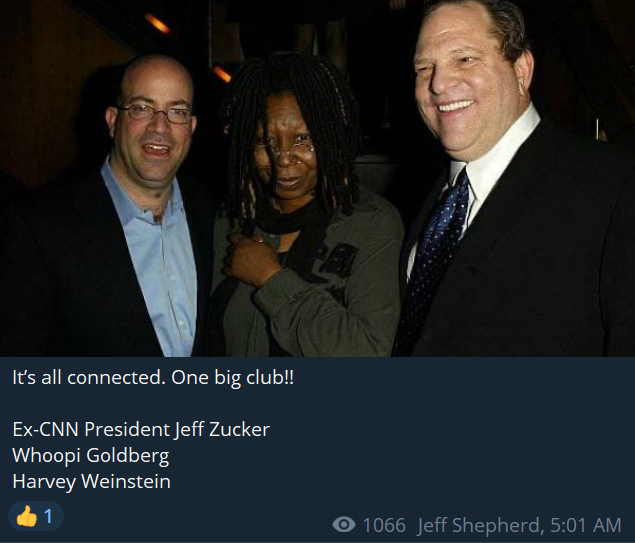Click the "Ex-CNN President Jeff Zucker" text line
Viewport: 635px width, 543px height.
(141, 429)
